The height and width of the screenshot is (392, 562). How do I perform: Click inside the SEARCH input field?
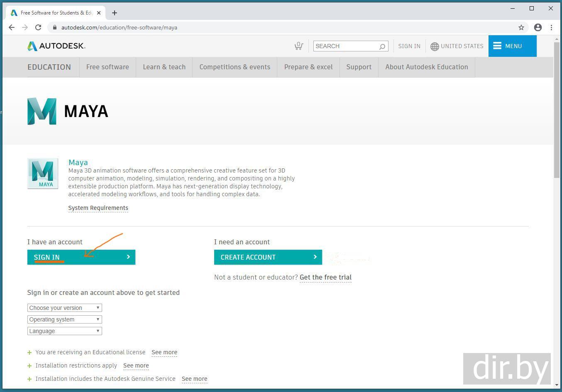pos(345,46)
